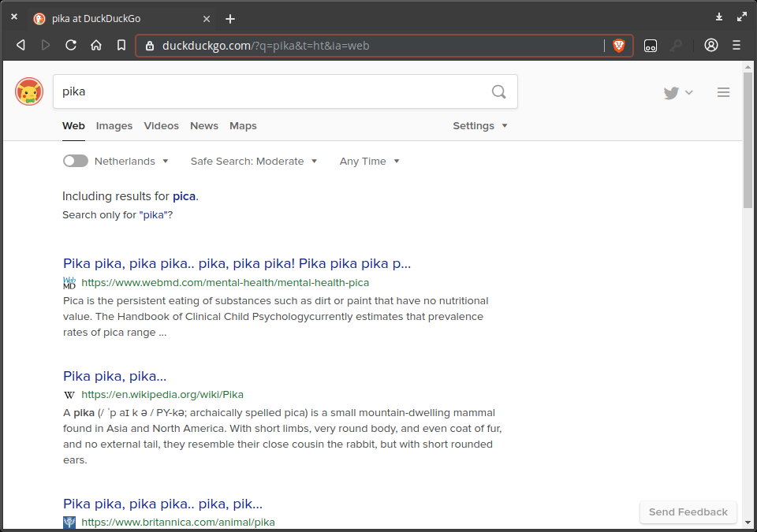Click the scrollbar up arrow
The image size is (757, 532).
tap(748, 67)
